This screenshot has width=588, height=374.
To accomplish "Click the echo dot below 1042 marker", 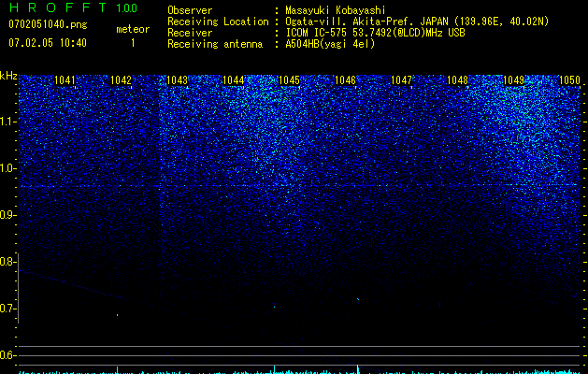I will pyautogui.click(x=118, y=315).
